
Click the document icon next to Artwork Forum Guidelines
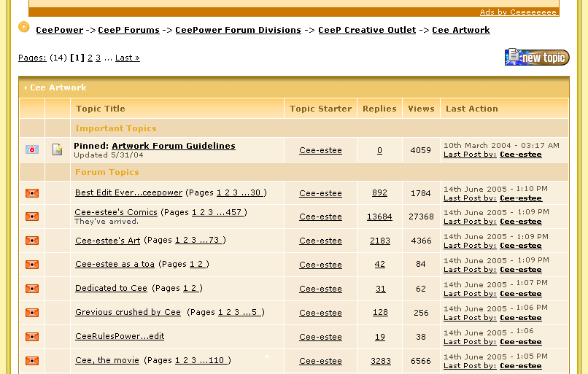point(57,149)
